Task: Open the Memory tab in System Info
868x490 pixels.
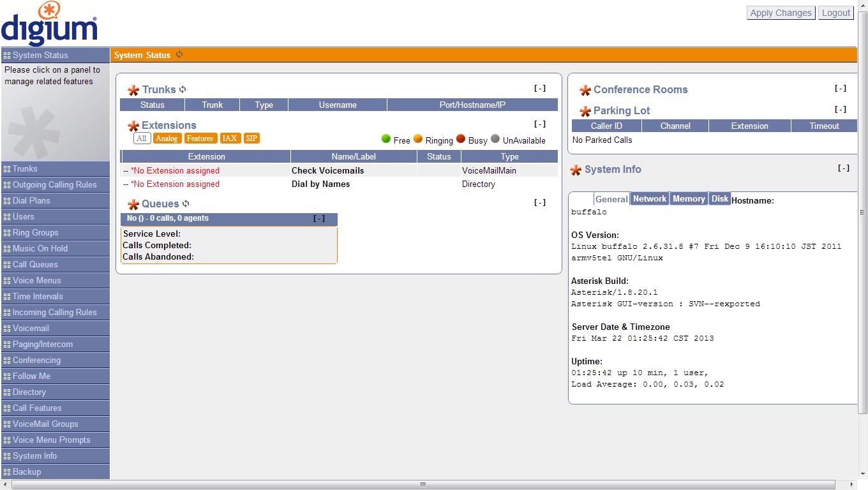Action: [x=689, y=199]
